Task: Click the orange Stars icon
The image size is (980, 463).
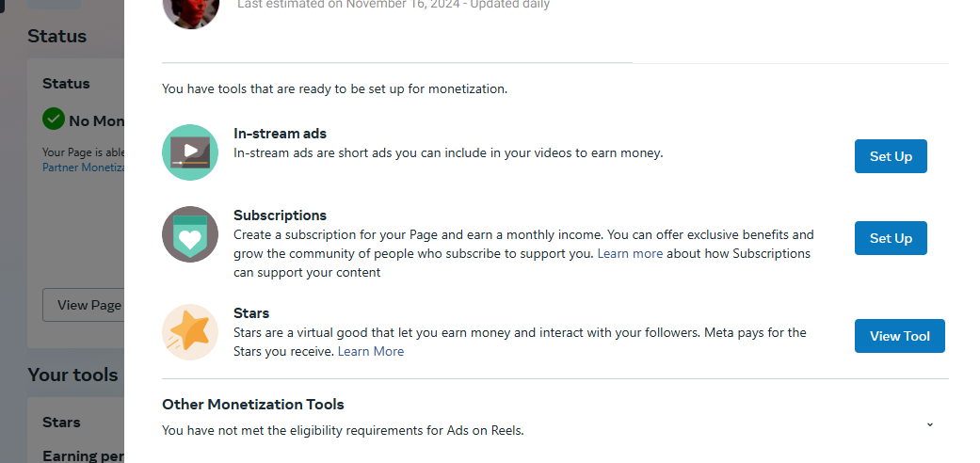Action: point(190,332)
